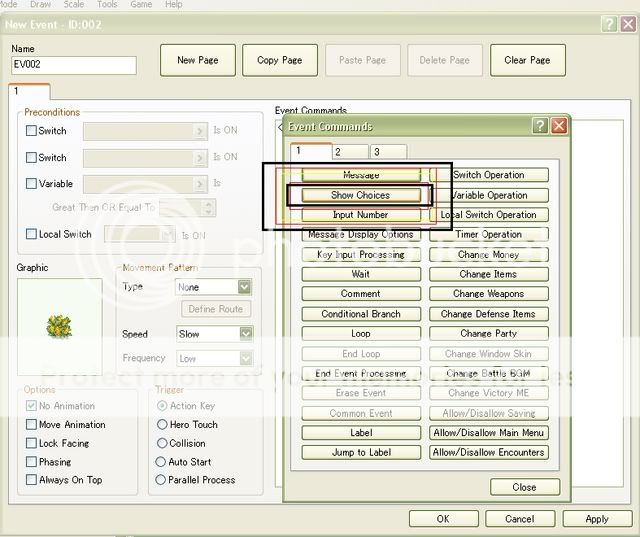Click the help icon in Event Commands title bar

click(540, 126)
